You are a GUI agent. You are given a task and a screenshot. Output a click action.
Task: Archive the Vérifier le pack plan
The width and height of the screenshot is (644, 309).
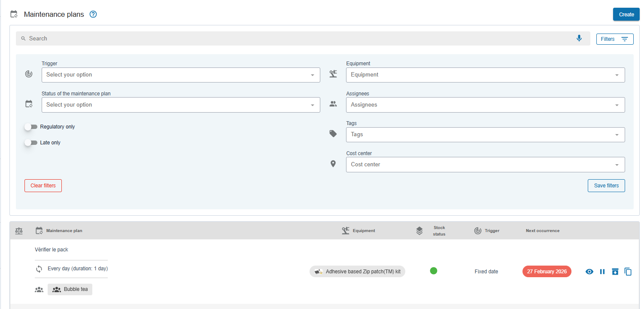tap(615, 272)
